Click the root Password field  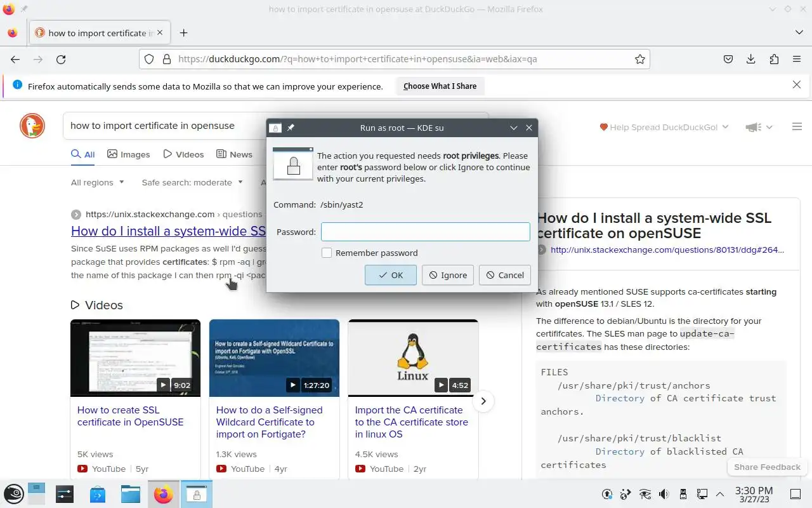tap(426, 232)
